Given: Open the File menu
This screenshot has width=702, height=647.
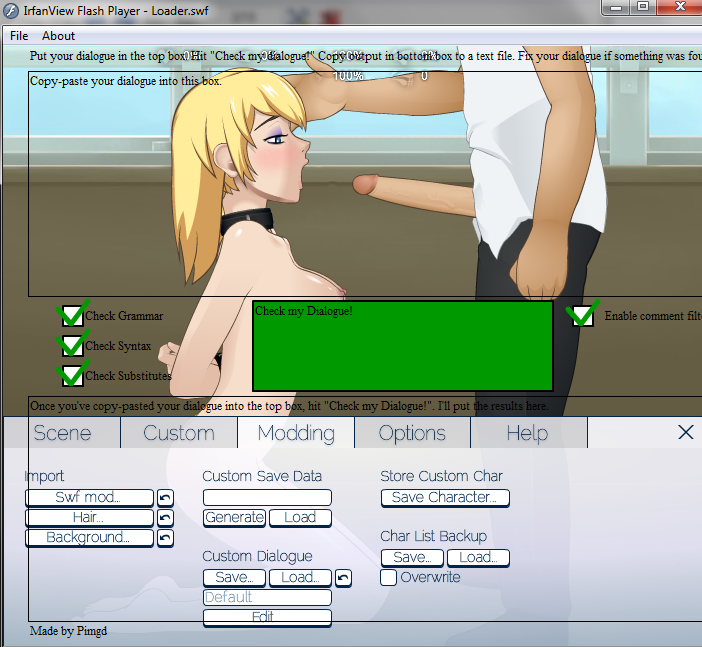Looking at the screenshot, I should pyautogui.click(x=19, y=36).
